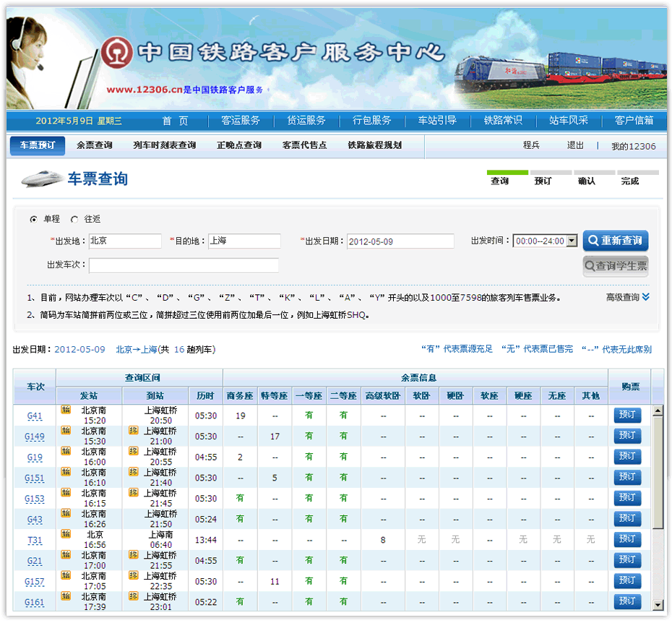Screen dimensions: 672x623
Task: Open the 行包服务 menu item
Action: (x=371, y=121)
